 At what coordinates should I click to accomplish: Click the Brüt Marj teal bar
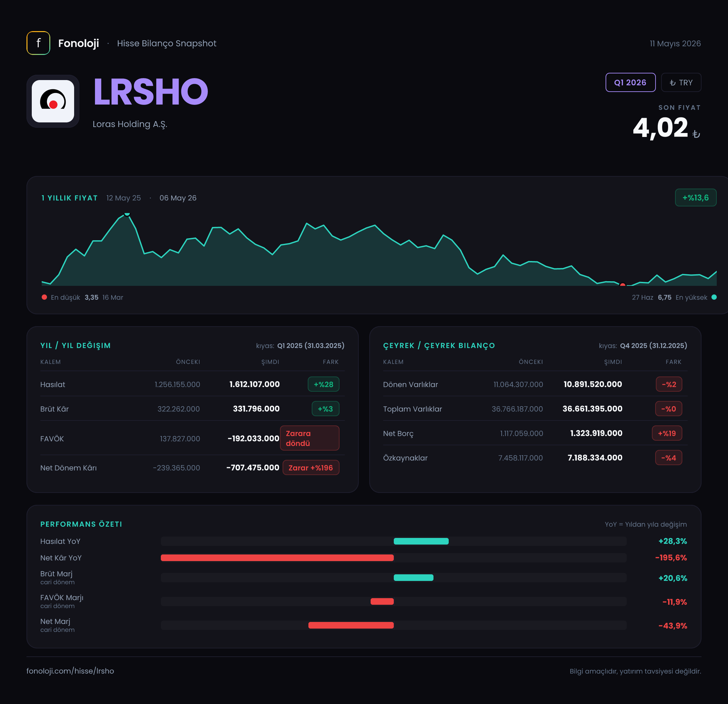[413, 577]
